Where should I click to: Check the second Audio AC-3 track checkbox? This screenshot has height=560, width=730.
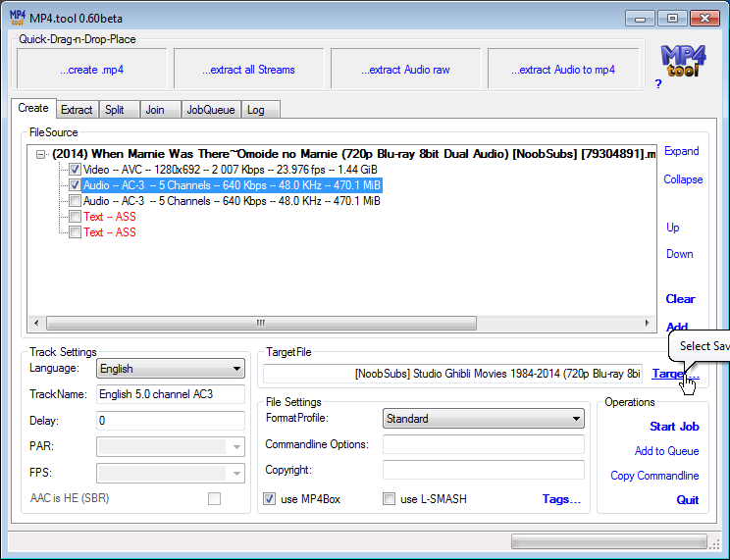[x=75, y=201]
